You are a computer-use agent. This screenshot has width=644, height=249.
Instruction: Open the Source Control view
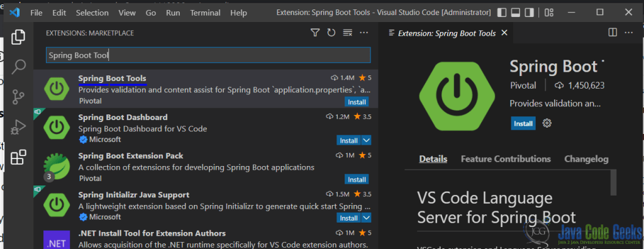(x=18, y=97)
